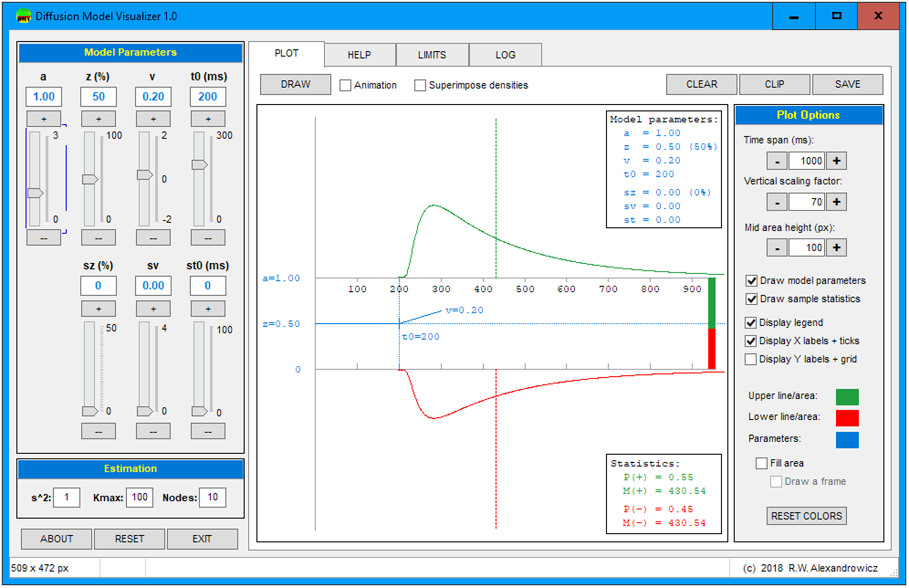Increase sv with its plus button
The height and width of the screenshot is (588, 909).
pyautogui.click(x=153, y=309)
